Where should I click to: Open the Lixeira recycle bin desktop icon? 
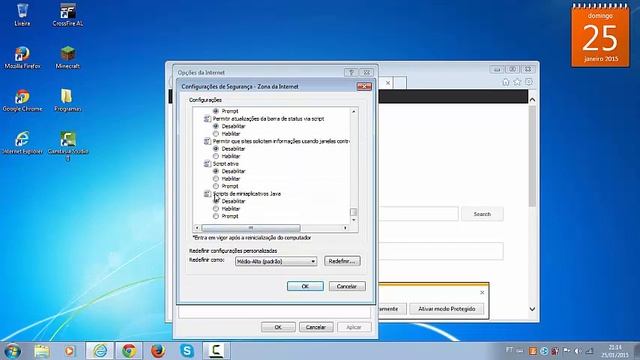(22, 15)
